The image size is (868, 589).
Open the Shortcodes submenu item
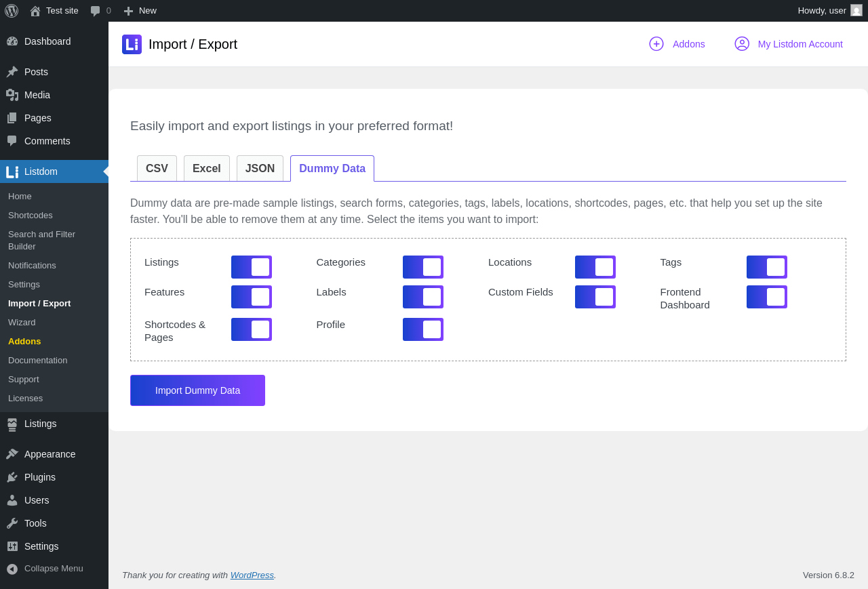[x=54, y=216]
